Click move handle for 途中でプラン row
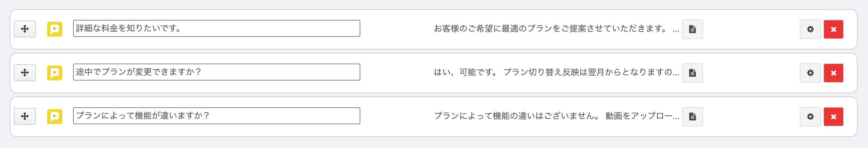This screenshot has width=868, height=148. pos(24,73)
